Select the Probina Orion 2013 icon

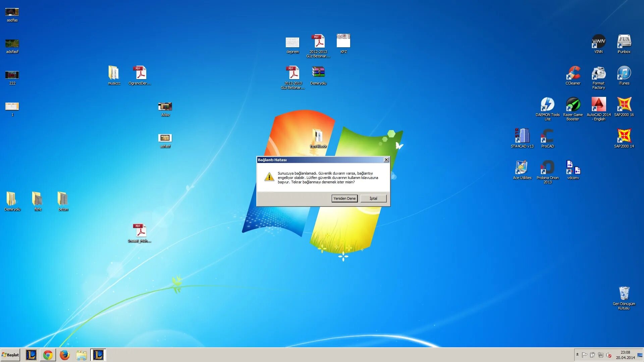(x=547, y=168)
